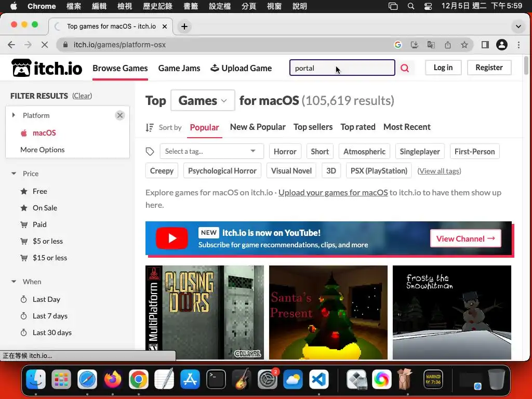Open the Game Jams nav item
Screen dimensions: 532x399
coord(179,68)
